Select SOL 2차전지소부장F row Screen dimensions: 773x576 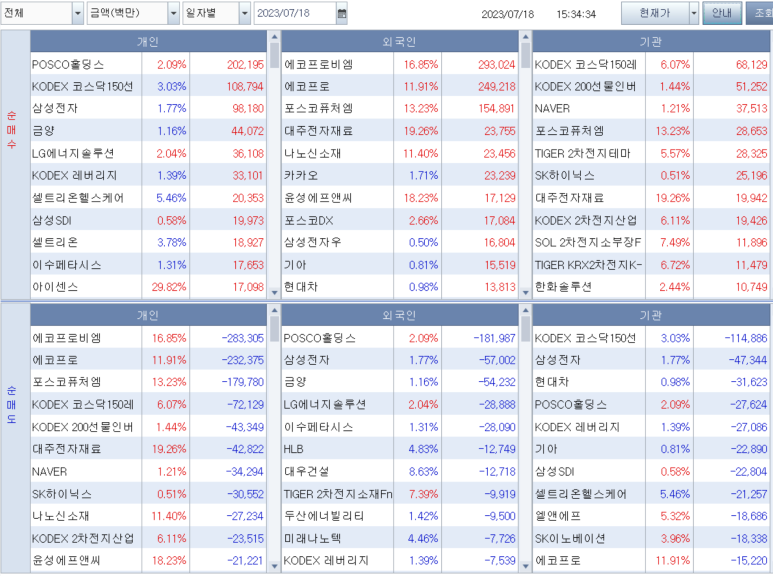tap(651, 243)
